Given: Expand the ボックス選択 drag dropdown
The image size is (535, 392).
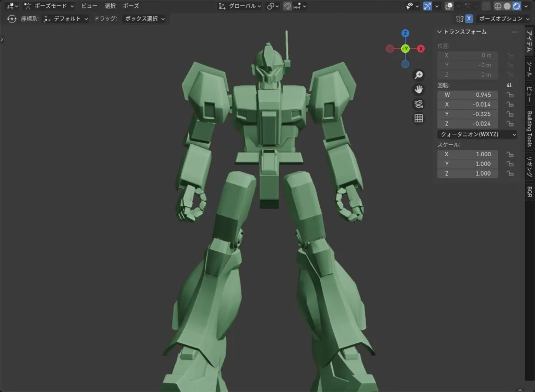Looking at the screenshot, I should point(144,19).
